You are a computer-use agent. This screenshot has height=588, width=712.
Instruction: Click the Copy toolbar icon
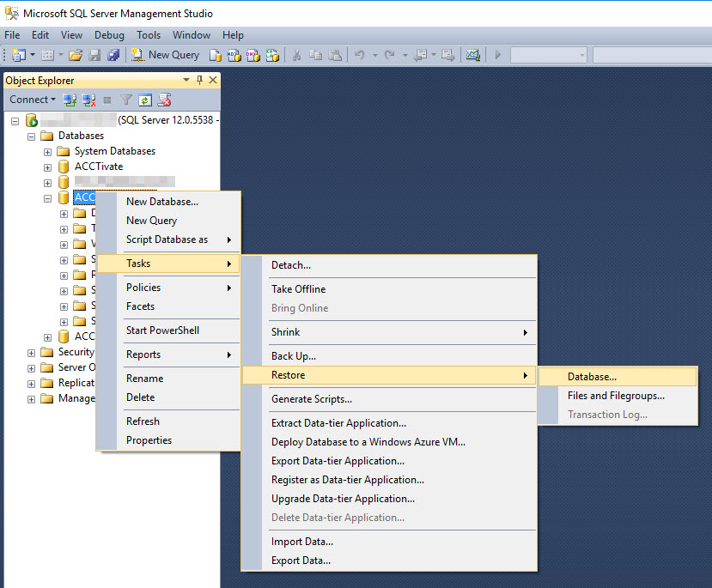coord(315,55)
